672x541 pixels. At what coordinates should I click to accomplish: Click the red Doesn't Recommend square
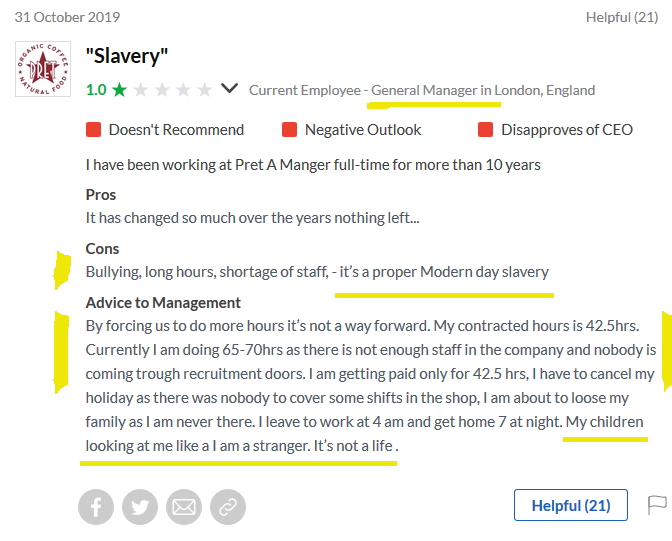[94, 130]
